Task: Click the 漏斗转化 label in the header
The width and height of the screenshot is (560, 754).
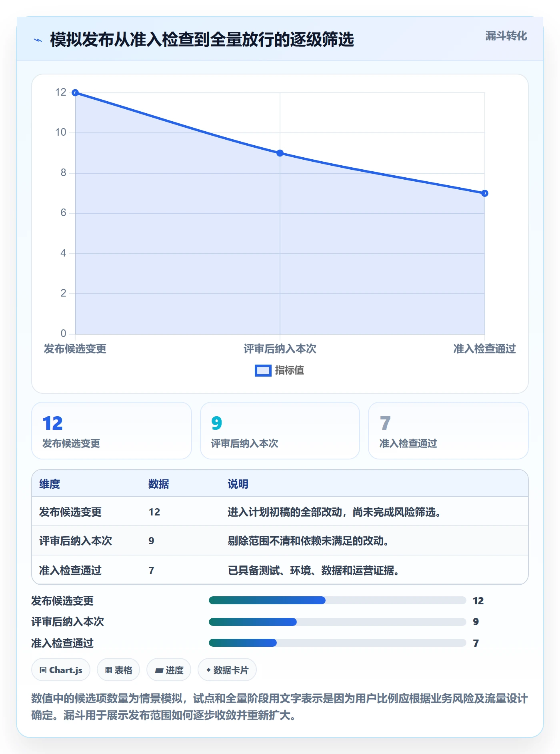Action: click(x=506, y=36)
